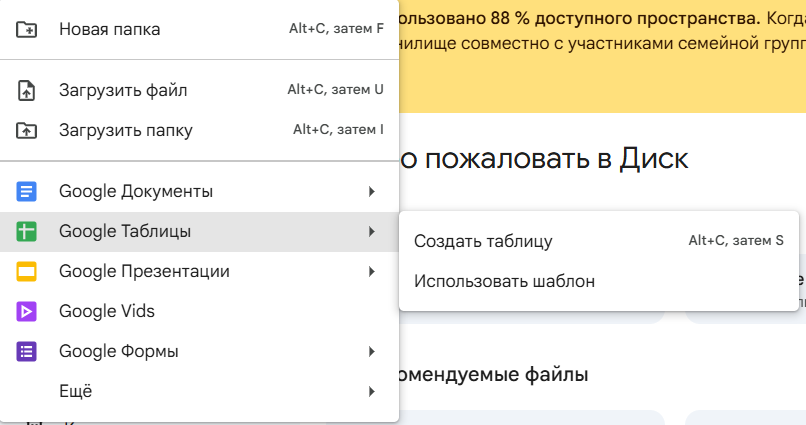The image size is (806, 425).
Task: Choose Использовать шаблон in the submenu
Action: pyautogui.click(x=599, y=281)
